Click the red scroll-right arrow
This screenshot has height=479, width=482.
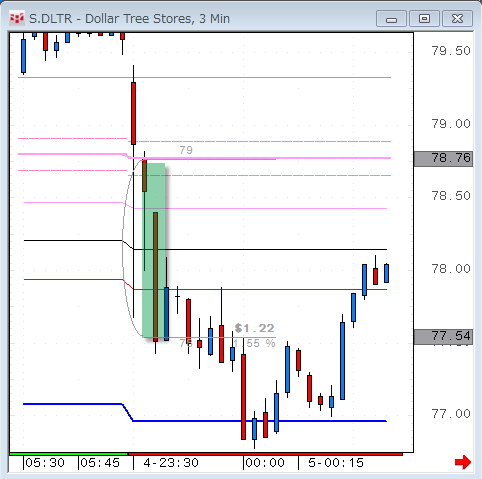click(463, 462)
